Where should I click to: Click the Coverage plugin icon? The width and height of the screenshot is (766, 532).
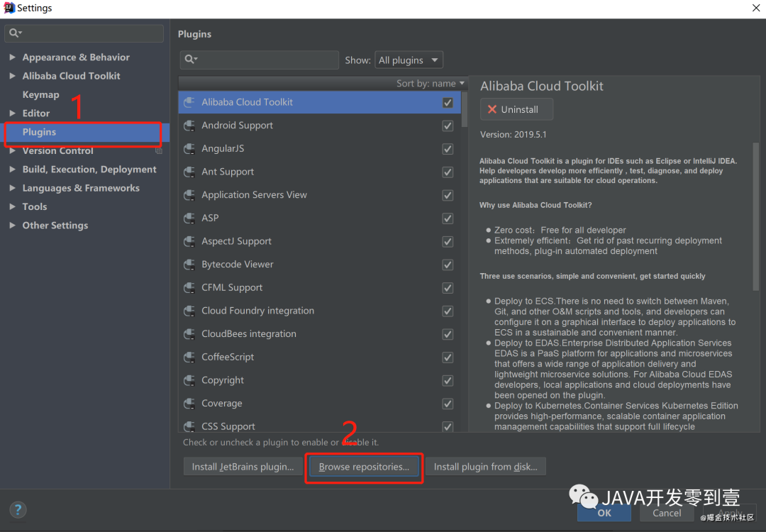[189, 404]
